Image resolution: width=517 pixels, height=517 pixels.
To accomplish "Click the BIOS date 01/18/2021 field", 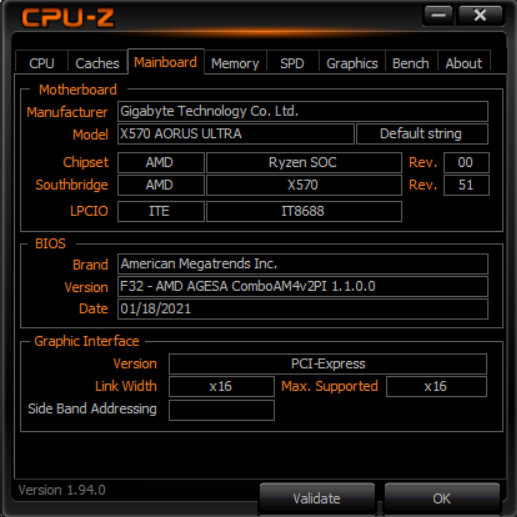I will tap(303, 309).
